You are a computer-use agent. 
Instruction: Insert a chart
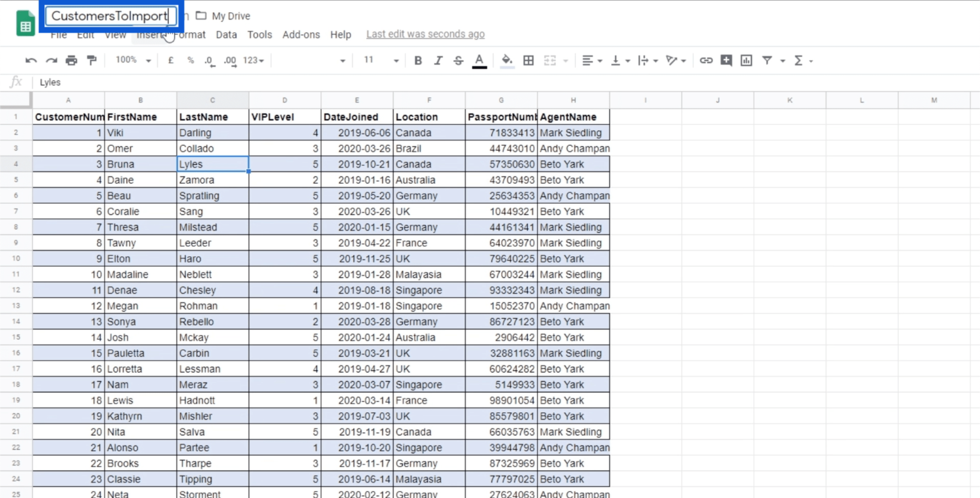click(x=746, y=60)
